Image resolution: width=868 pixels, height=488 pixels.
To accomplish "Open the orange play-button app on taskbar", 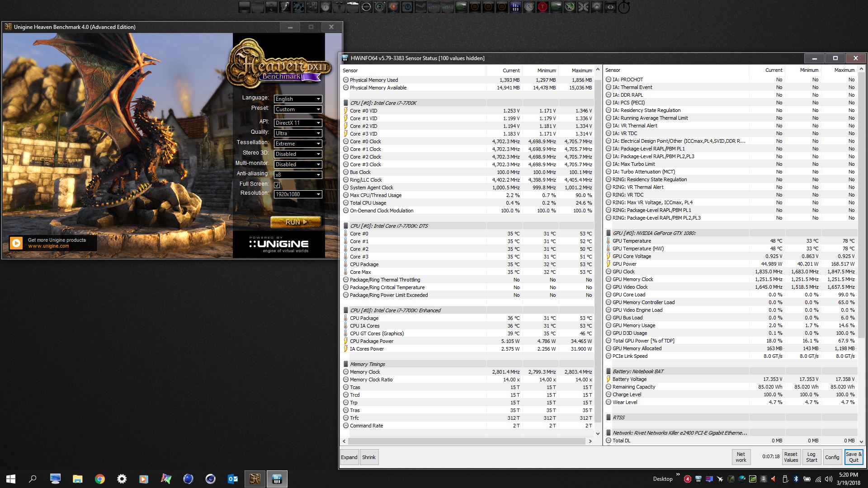I will pos(144,479).
